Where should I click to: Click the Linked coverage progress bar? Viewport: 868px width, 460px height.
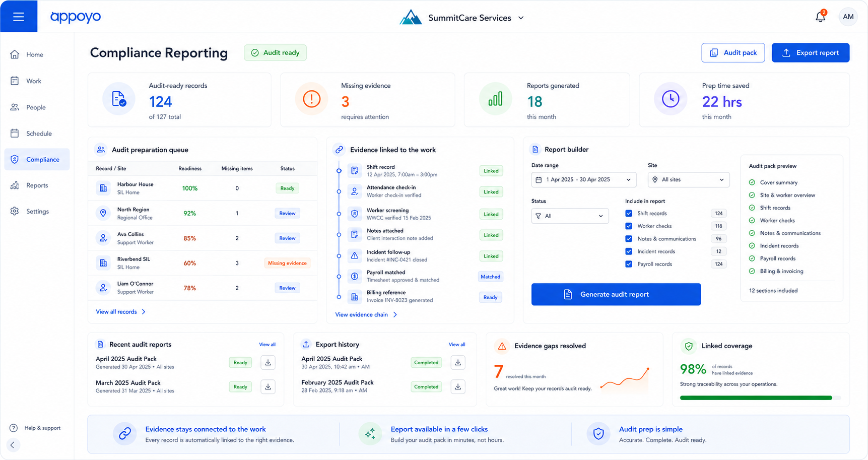click(x=760, y=398)
